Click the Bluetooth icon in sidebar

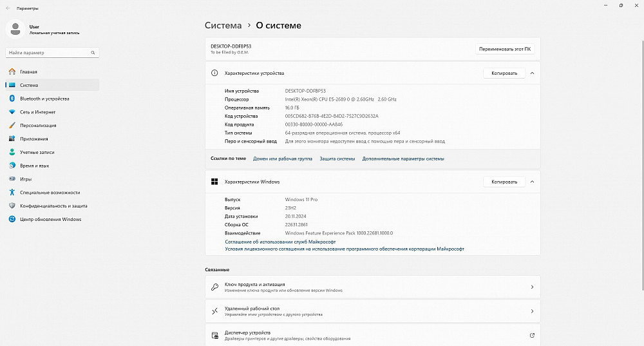pyautogui.click(x=12, y=99)
